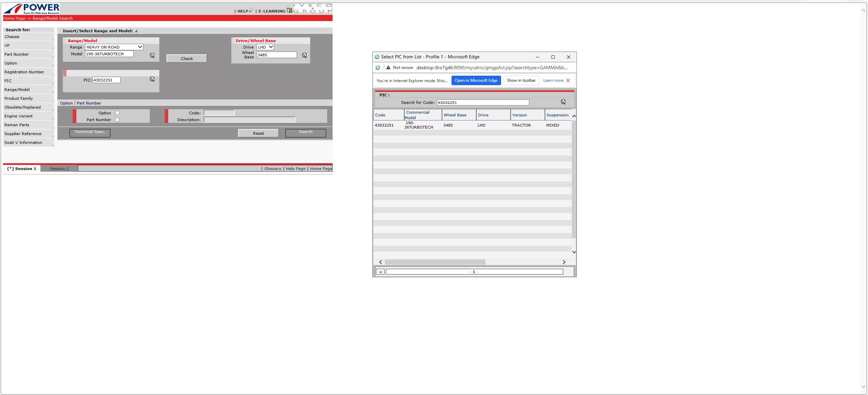Click first-page arrows button in PIC popup

[x=380, y=272]
